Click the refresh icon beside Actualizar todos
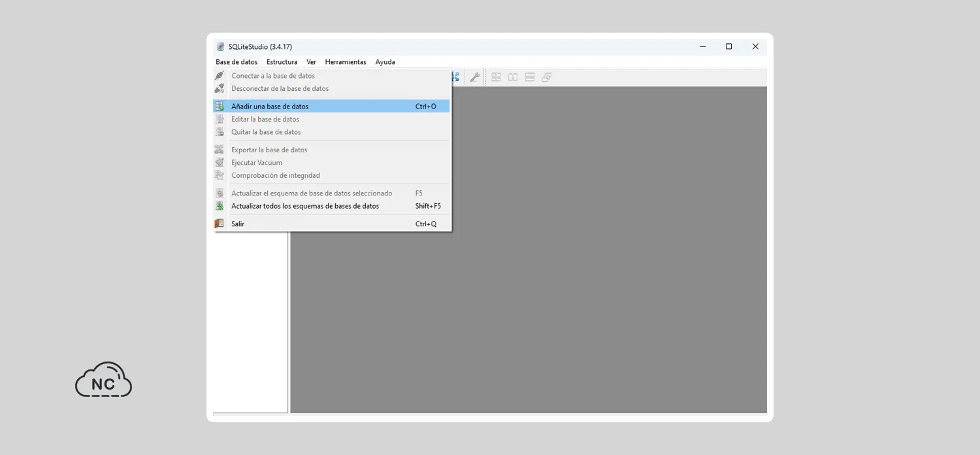980x455 pixels. (220, 206)
